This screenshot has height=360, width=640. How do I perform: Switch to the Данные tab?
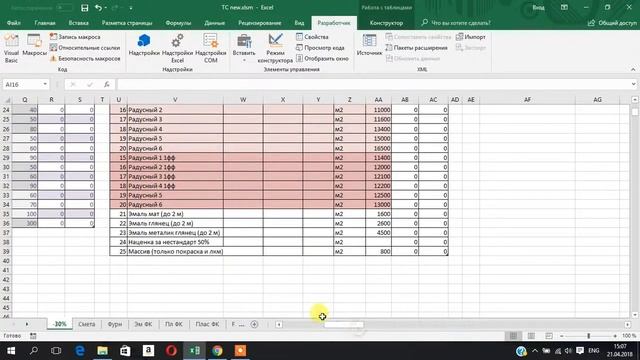(x=215, y=23)
